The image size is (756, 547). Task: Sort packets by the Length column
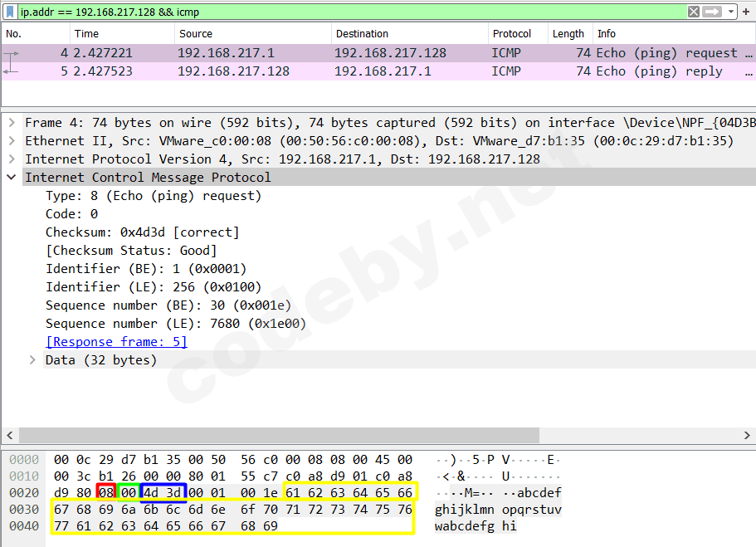[570, 34]
